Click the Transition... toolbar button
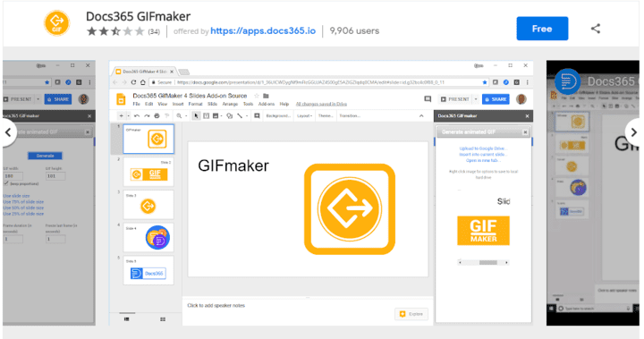This screenshot has width=644, height=339. pos(350,116)
